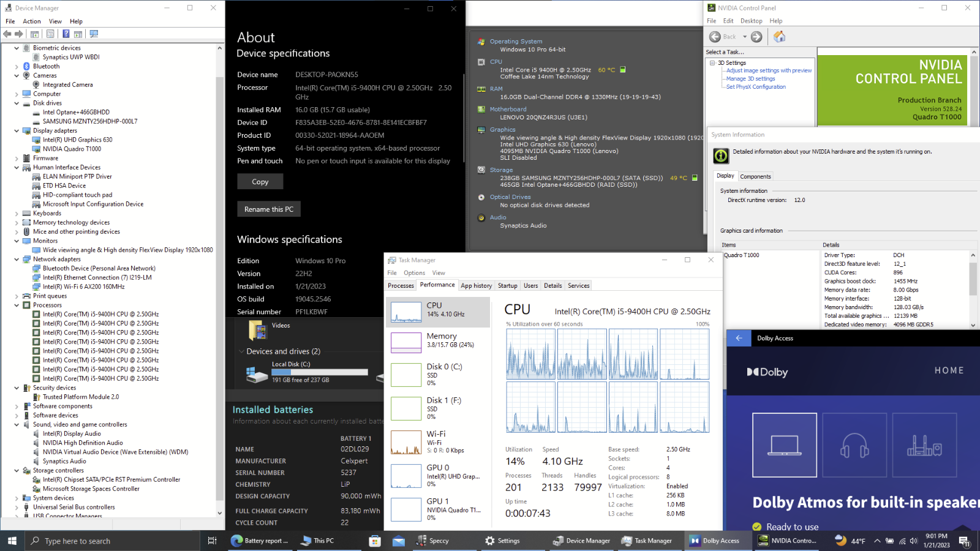Switch to Startup tab in Task Manager
Image resolution: width=980 pixels, height=551 pixels.
(x=507, y=285)
